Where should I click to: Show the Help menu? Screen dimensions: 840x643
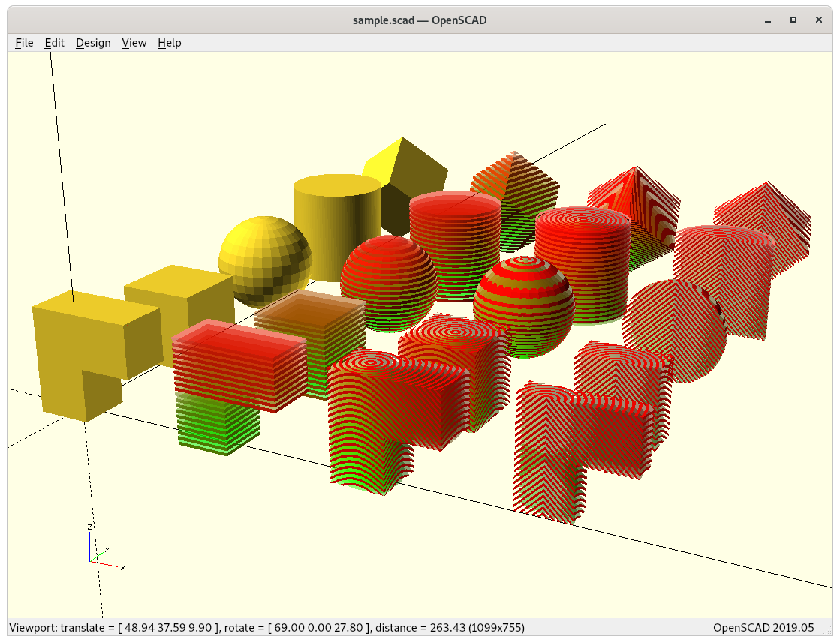(169, 43)
